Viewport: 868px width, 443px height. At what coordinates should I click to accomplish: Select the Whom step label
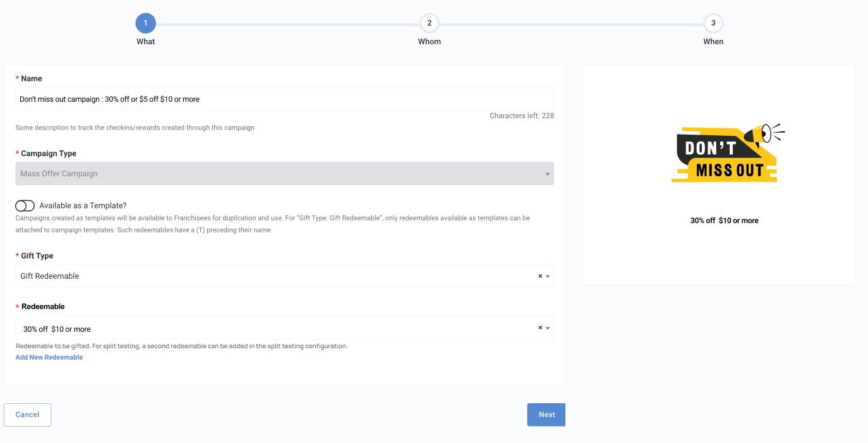point(430,42)
